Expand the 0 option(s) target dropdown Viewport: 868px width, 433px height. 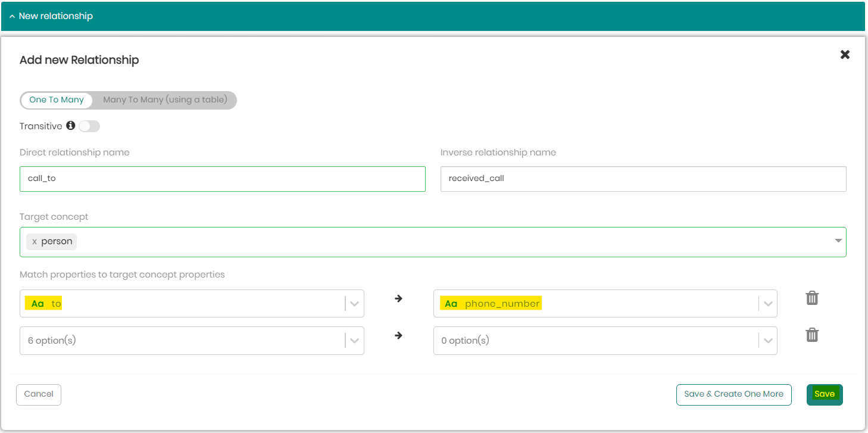point(767,341)
